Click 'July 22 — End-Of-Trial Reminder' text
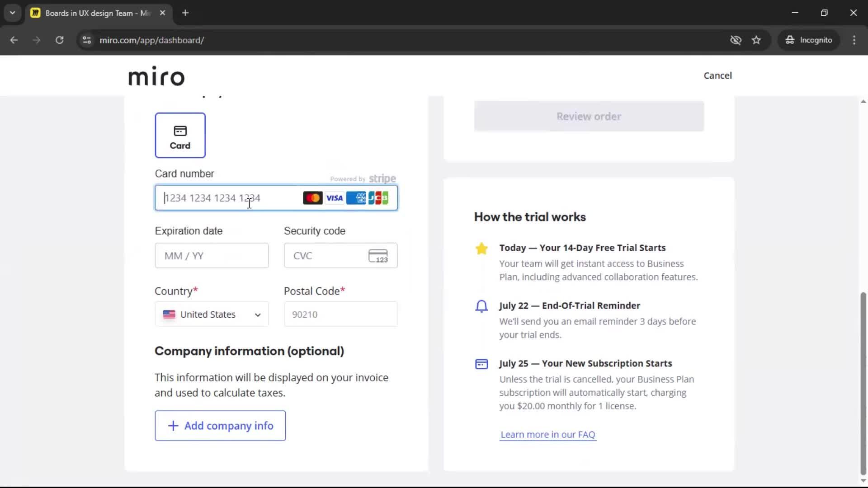This screenshot has width=868, height=488. point(570,305)
